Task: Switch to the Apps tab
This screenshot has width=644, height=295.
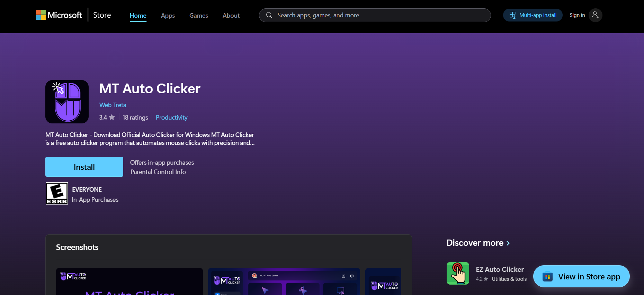Action: click(168, 16)
